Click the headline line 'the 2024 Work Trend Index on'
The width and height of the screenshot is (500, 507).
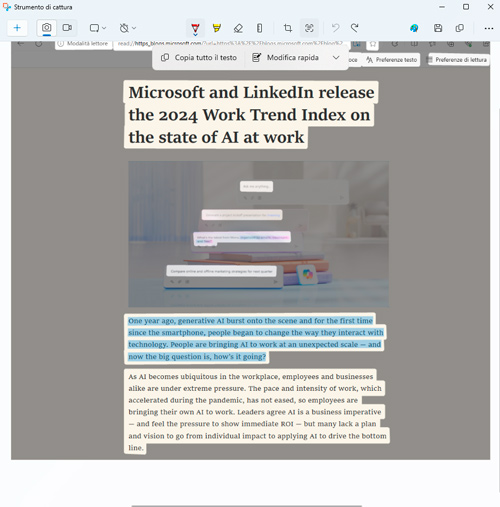click(249, 115)
